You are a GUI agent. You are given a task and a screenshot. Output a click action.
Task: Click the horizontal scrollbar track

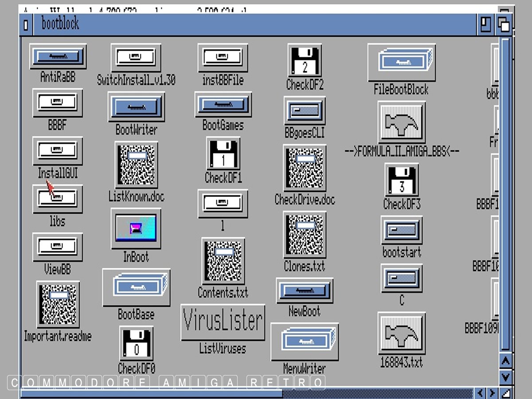tap(377, 393)
